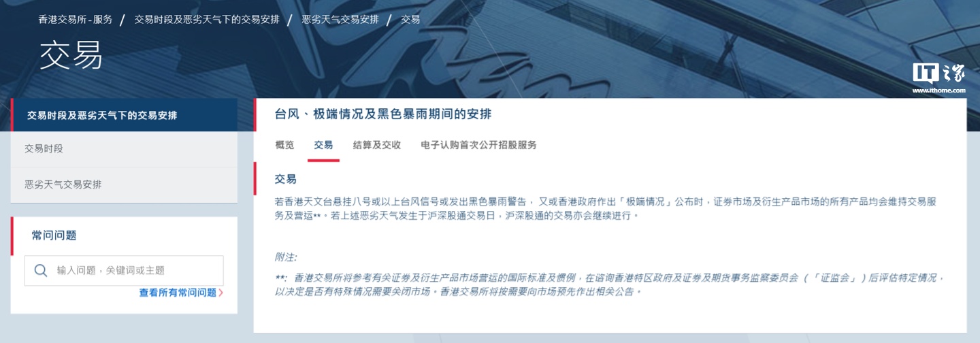This screenshot has height=343, width=980.
Task: Open the 概览 tab
Action: pyautogui.click(x=285, y=145)
